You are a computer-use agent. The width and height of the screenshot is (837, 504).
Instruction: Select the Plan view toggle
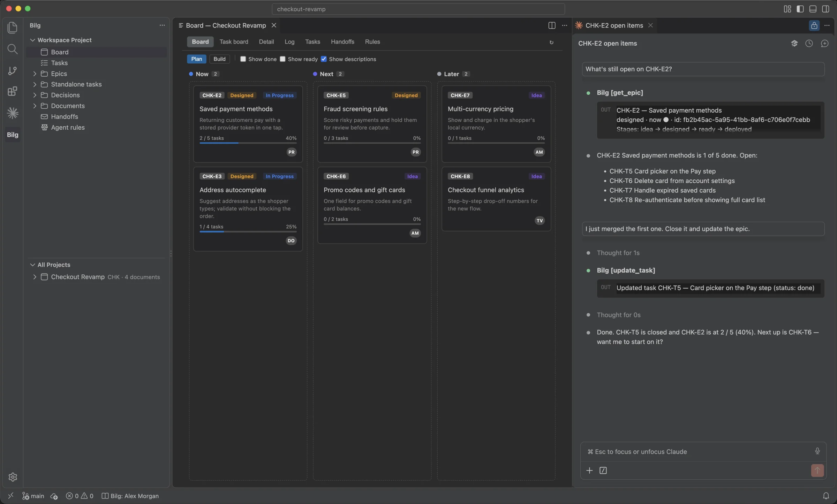196,59
